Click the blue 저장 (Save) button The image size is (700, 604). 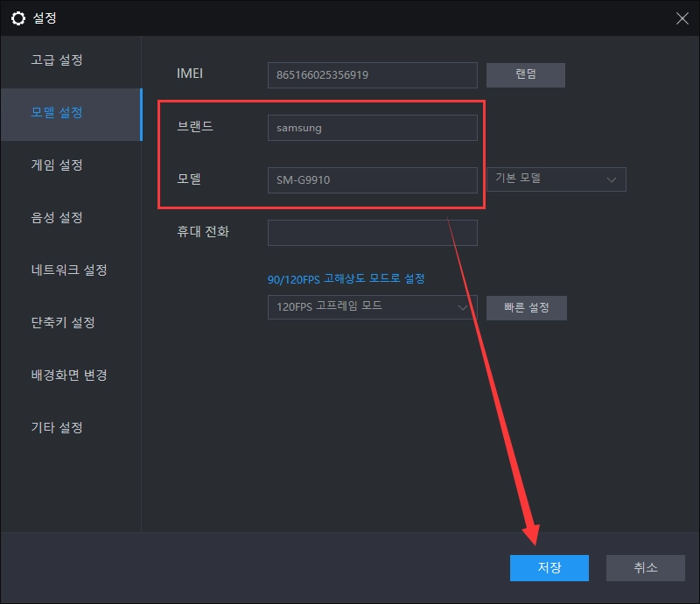(549, 567)
